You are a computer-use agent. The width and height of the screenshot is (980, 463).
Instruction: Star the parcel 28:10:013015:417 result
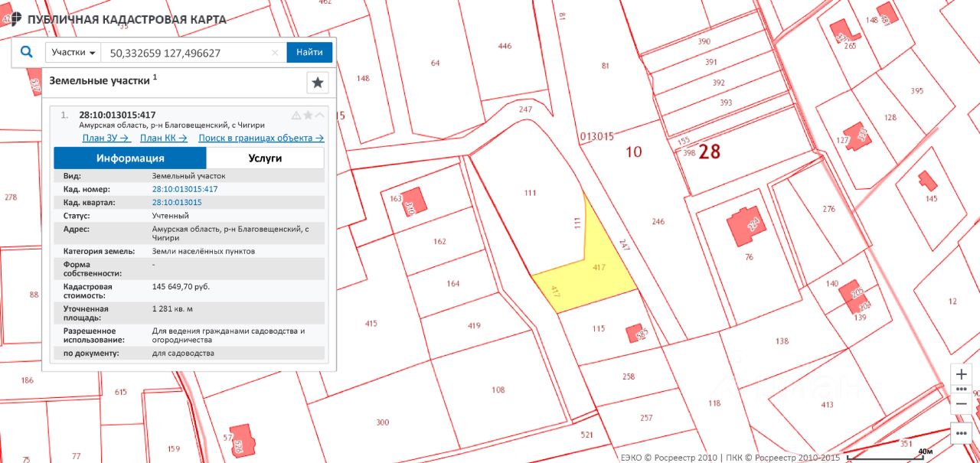pyautogui.click(x=308, y=116)
